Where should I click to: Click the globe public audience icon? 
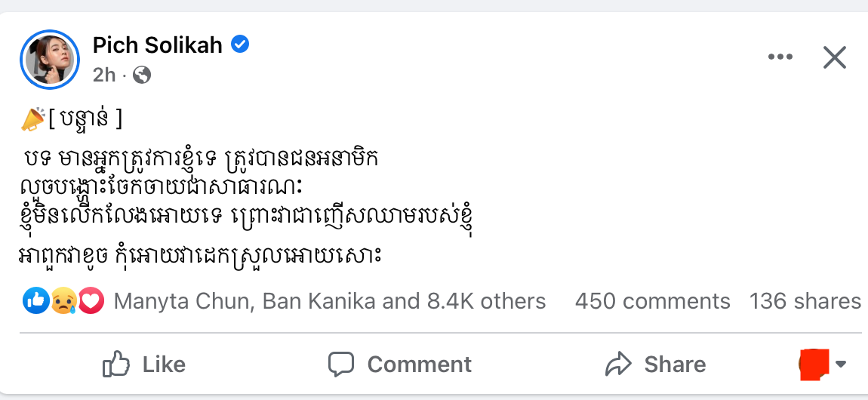(142, 75)
